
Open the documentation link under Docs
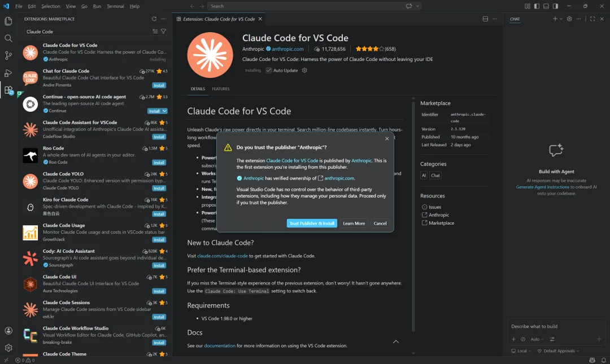[x=219, y=346]
